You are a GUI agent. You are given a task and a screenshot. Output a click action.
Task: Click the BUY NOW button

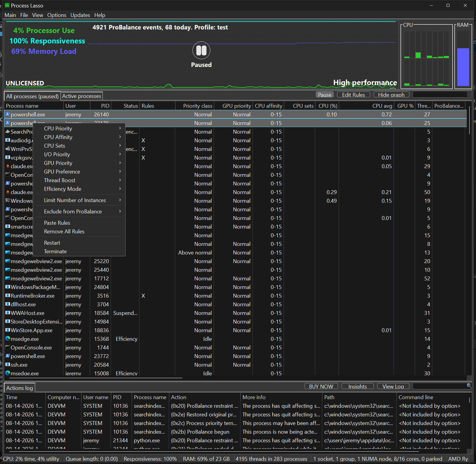[x=321, y=386]
